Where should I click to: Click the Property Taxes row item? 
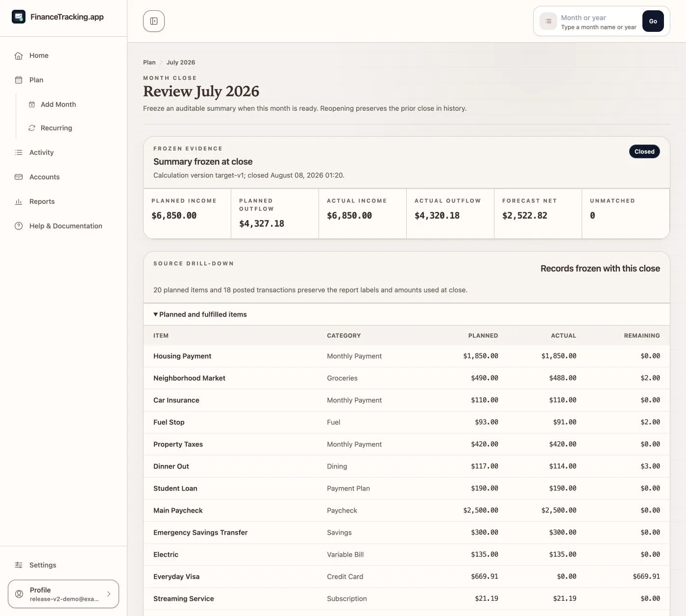click(178, 444)
